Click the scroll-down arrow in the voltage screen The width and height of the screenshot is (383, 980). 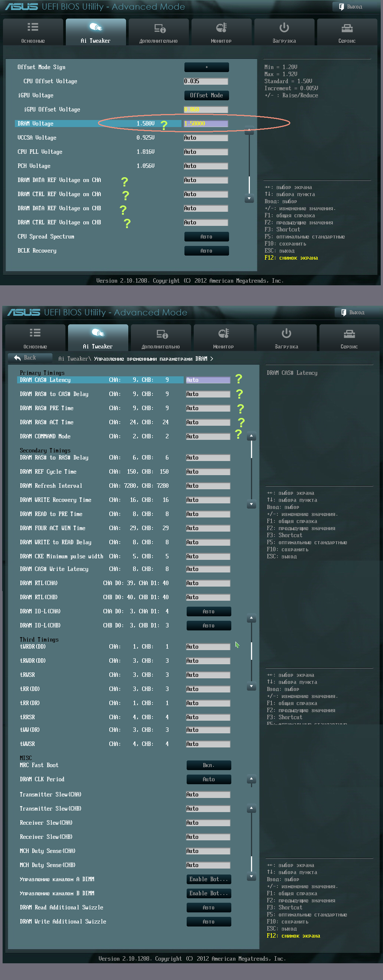(250, 199)
